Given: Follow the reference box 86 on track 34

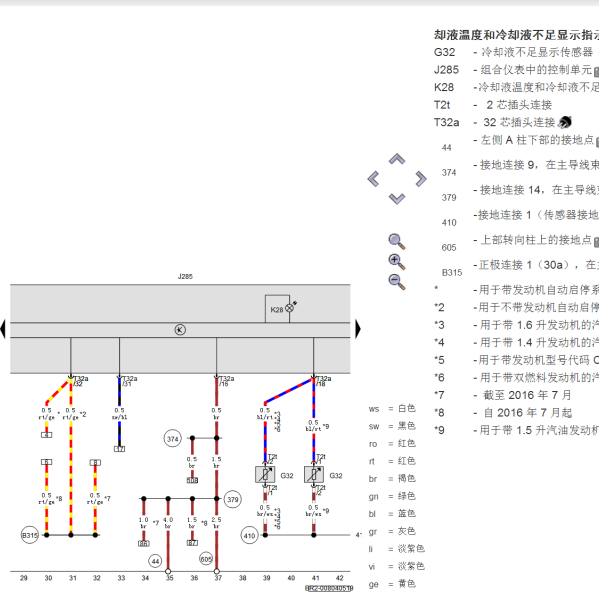Looking at the screenshot, I should point(144,543).
